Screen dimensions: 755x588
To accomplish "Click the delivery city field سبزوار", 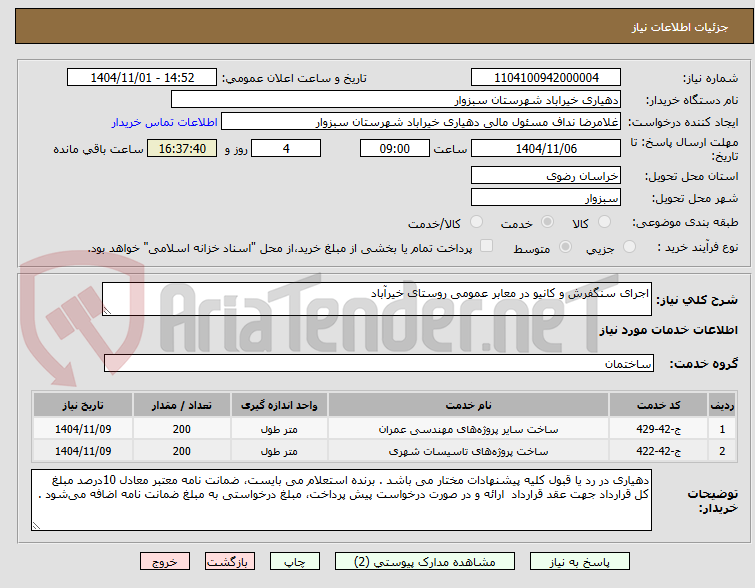I will [546, 197].
